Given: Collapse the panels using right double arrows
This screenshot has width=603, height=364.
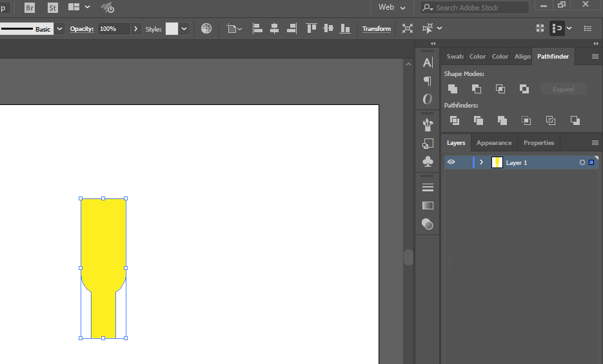Looking at the screenshot, I should pyautogui.click(x=596, y=43).
